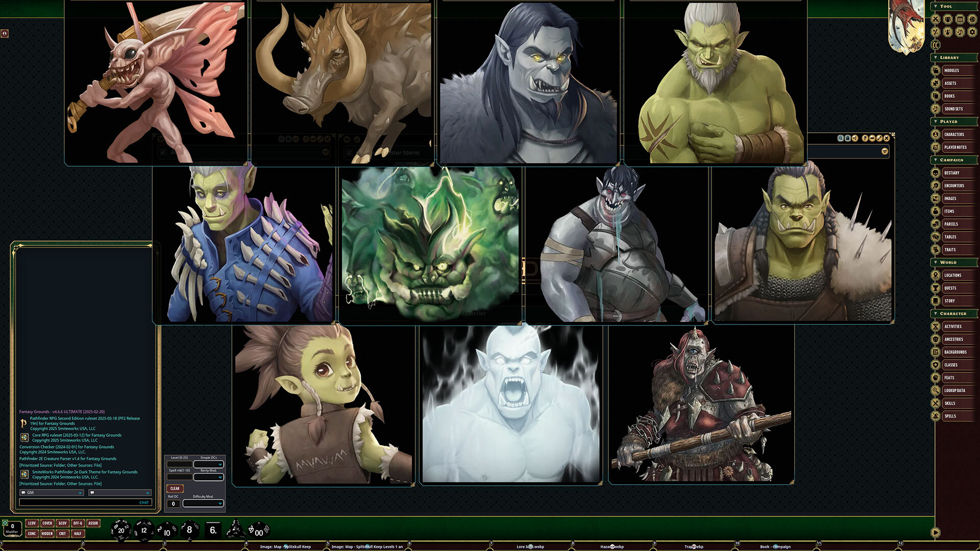Open the Calendar tool icon
Viewport: 980px width, 551px height.
pos(960,19)
